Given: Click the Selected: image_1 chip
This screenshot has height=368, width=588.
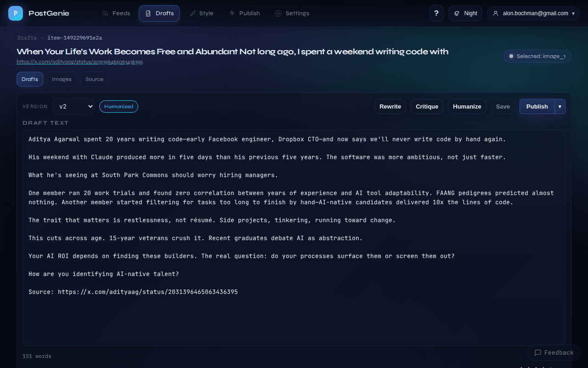Looking at the screenshot, I should pyautogui.click(x=537, y=56).
